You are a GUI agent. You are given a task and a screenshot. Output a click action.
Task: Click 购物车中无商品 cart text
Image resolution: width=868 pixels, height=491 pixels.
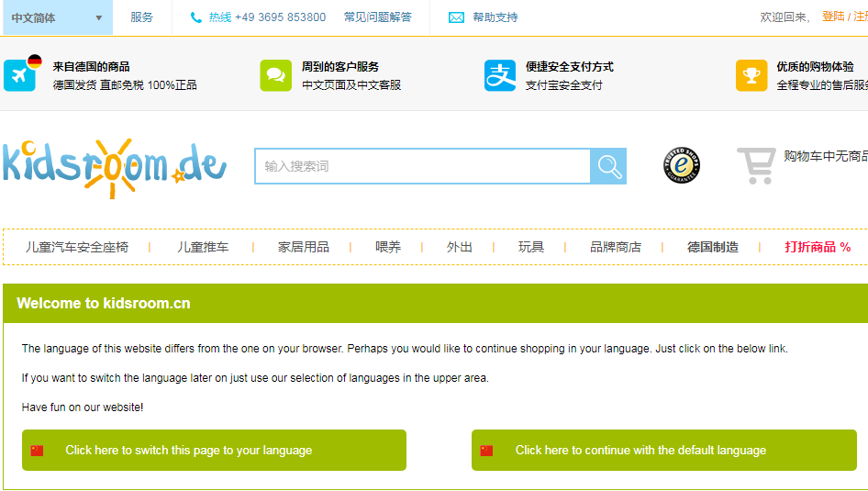826,156
